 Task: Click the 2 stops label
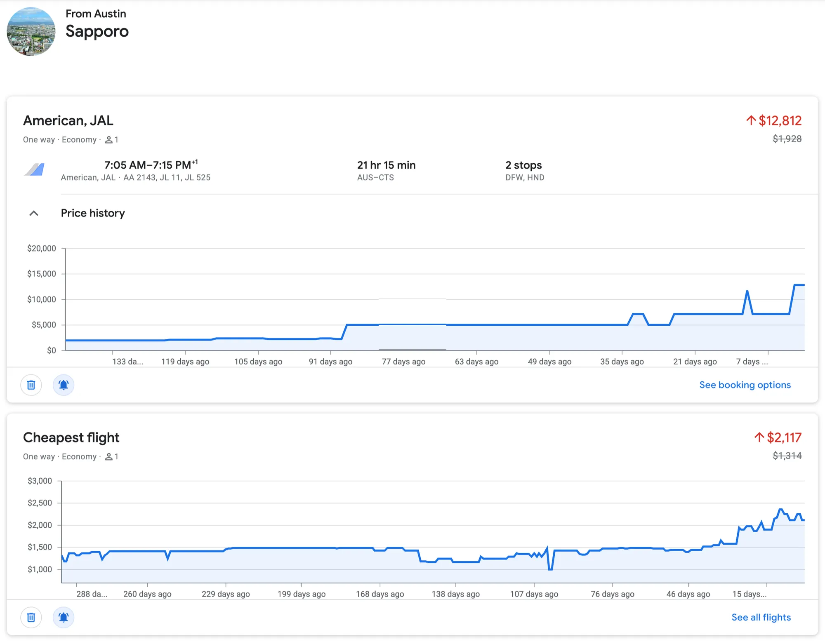pyautogui.click(x=523, y=165)
